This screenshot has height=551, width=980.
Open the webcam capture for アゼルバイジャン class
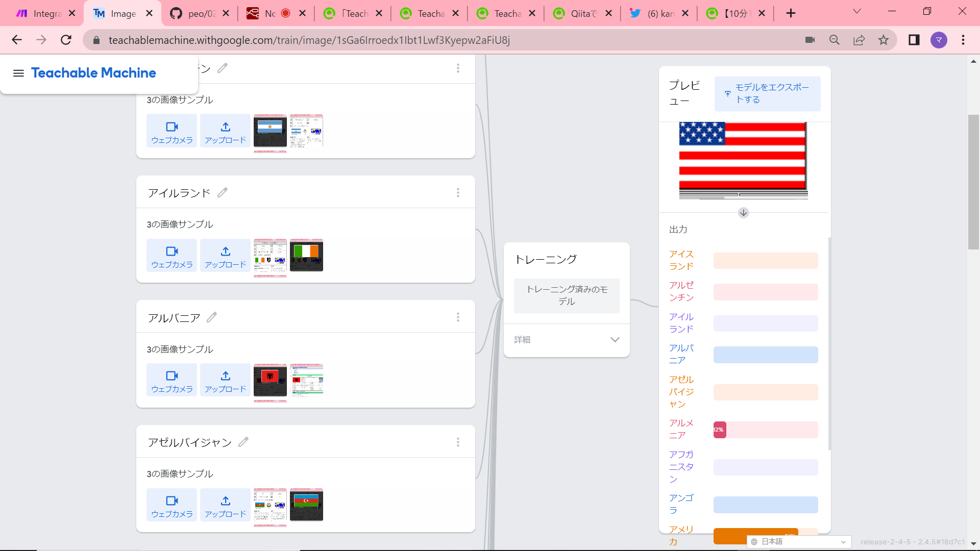171,505
